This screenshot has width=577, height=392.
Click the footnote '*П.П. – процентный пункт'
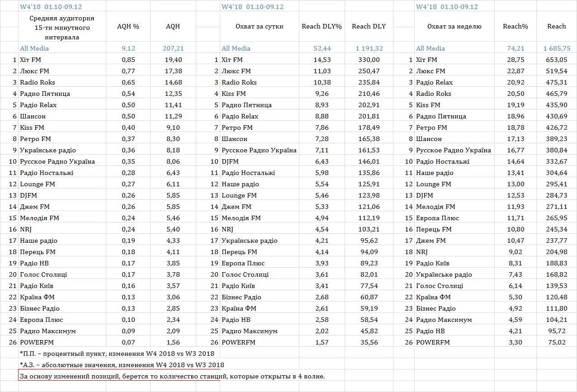click(117, 353)
